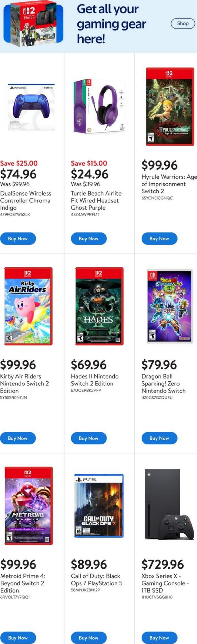Open the Kirby Air Riders cover art
Image resolution: width=197 pixels, height=644 pixels.
coord(29,306)
